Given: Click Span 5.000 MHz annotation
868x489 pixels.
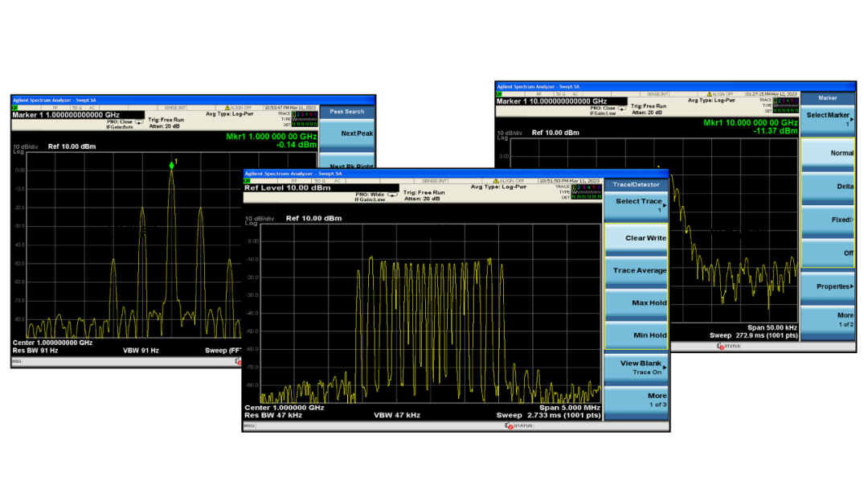Looking at the screenshot, I should coord(570,408).
